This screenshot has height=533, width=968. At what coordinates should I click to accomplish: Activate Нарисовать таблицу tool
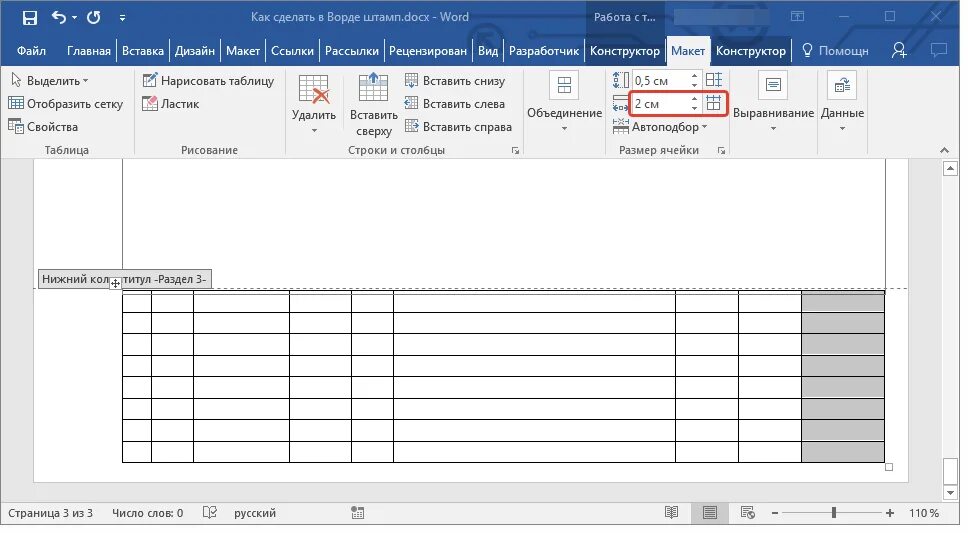click(209, 81)
